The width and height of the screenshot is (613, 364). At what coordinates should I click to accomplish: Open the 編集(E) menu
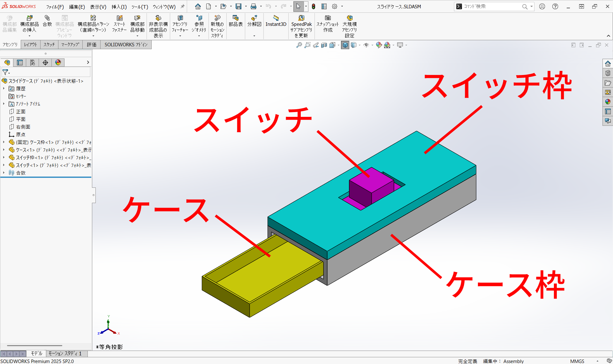coord(77,7)
